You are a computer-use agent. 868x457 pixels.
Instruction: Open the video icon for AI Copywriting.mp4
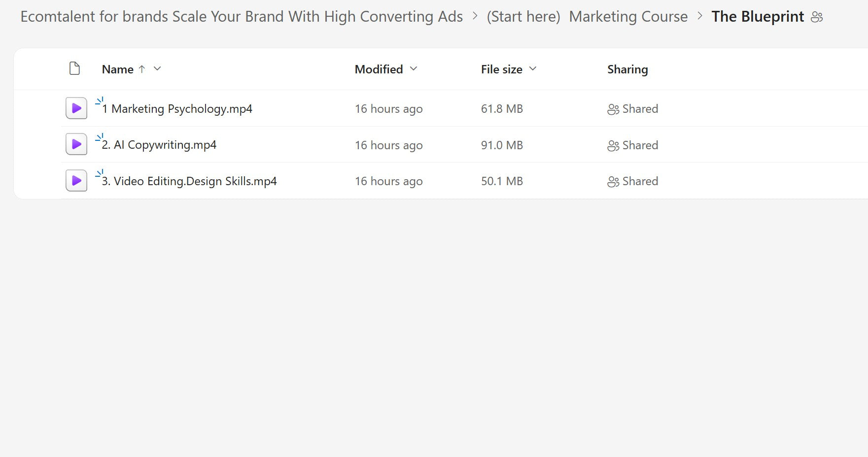click(x=76, y=144)
